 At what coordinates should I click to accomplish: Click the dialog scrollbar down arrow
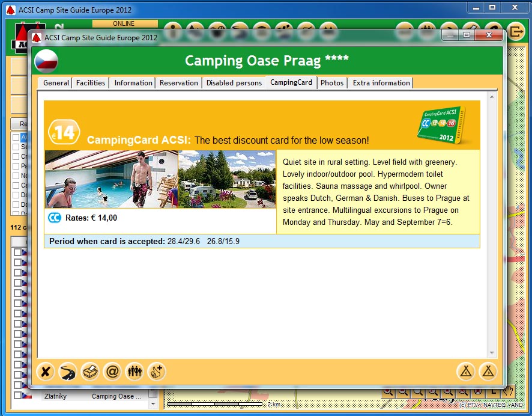coord(492,353)
